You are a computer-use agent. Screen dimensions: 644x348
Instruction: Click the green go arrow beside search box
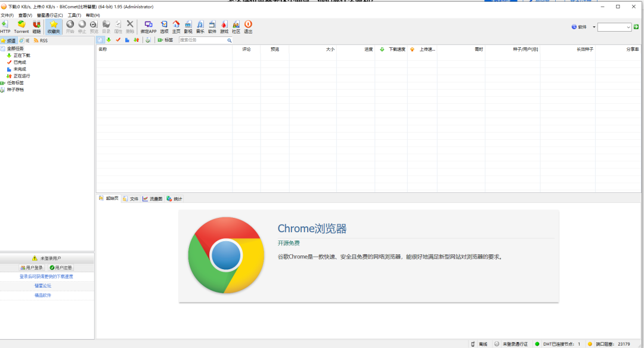coord(636,27)
